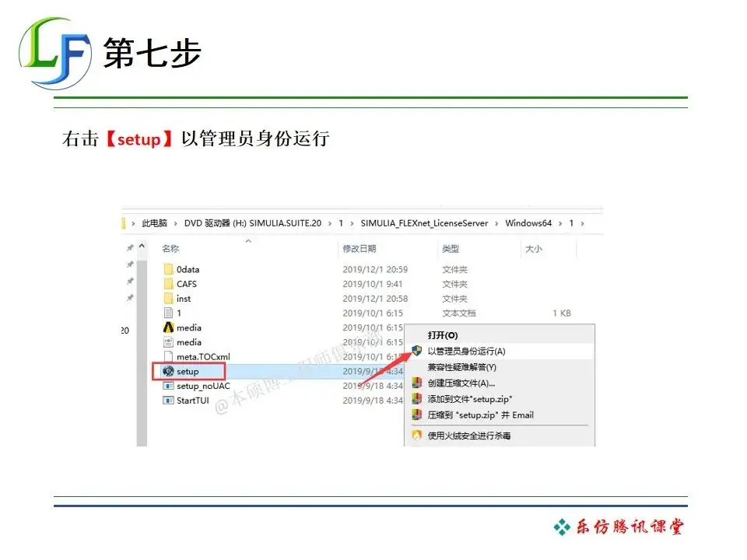Click the second quick access pin icon
The height and width of the screenshot is (560, 747).
(x=130, y=264)
